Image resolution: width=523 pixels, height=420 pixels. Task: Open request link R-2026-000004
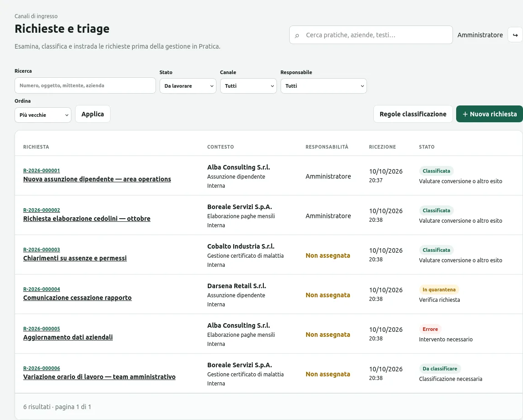(x=42, y=290)
